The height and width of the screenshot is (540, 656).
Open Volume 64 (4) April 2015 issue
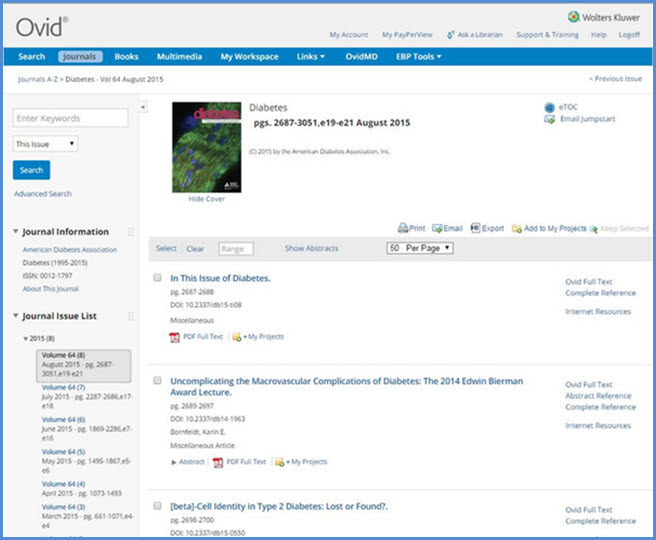point(63,484)
